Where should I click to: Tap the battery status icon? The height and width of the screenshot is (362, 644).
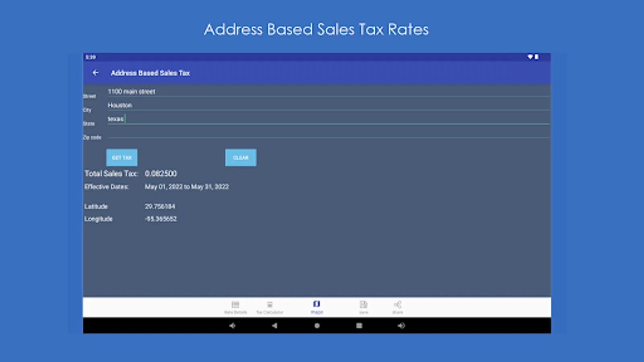coord(537,57)
